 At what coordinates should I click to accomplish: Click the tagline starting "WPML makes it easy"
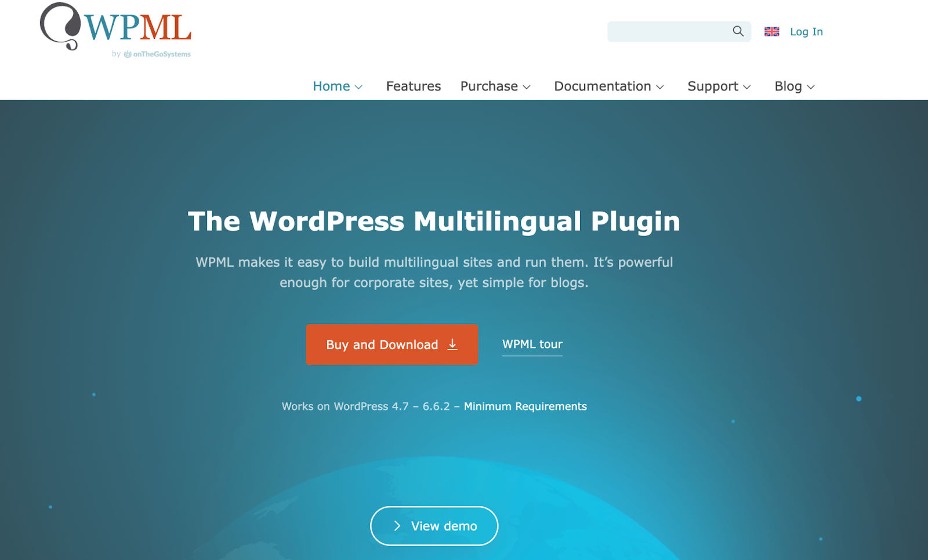click(434, 272)
